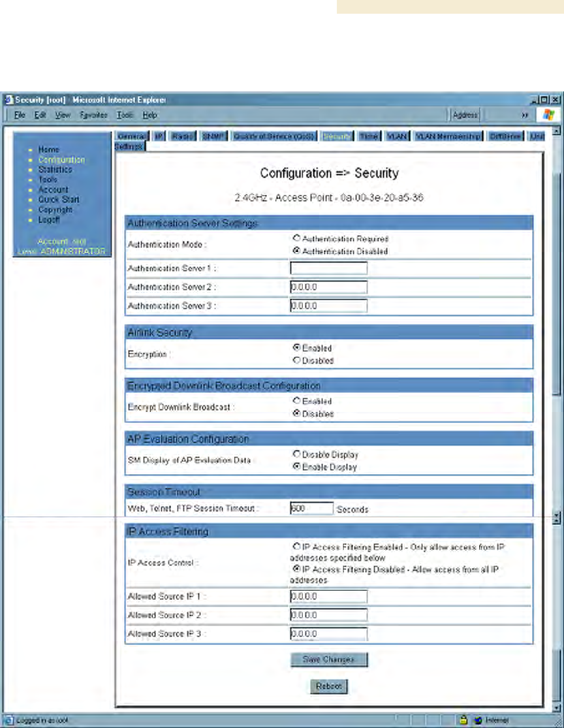Open the Time tab
Viewport: 564px width, 728px height.
click(x=369, y=136)
